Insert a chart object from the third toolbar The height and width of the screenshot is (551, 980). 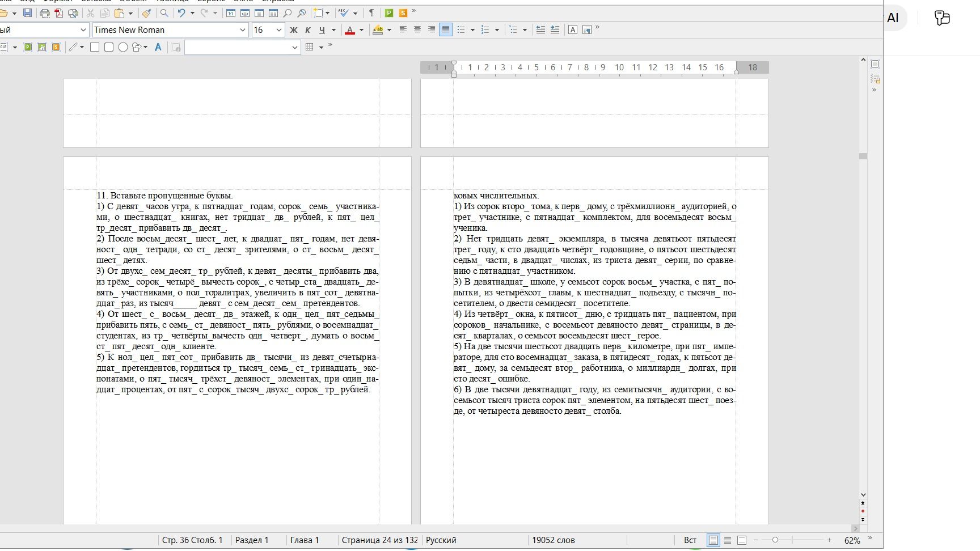coord(41,47)
